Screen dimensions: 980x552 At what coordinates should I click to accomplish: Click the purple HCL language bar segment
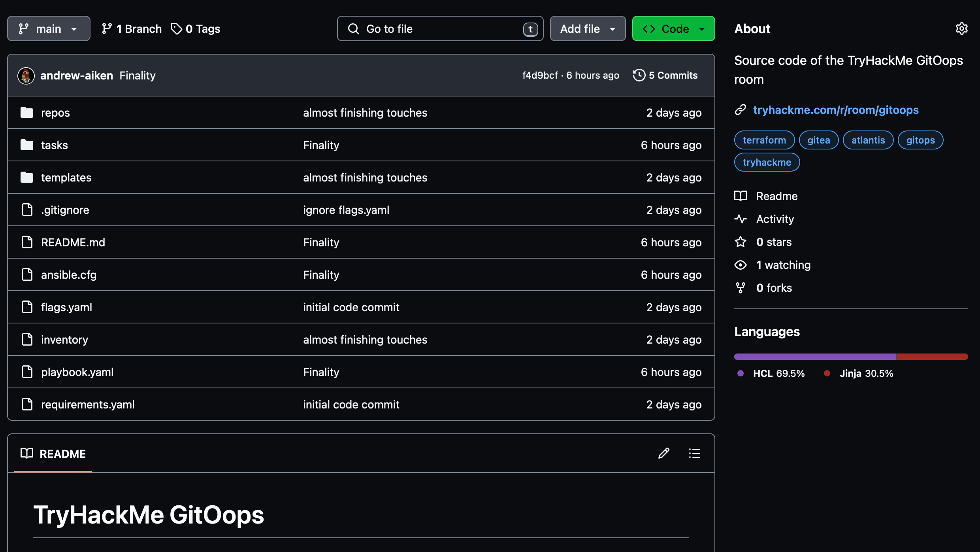tap(815, 357)
